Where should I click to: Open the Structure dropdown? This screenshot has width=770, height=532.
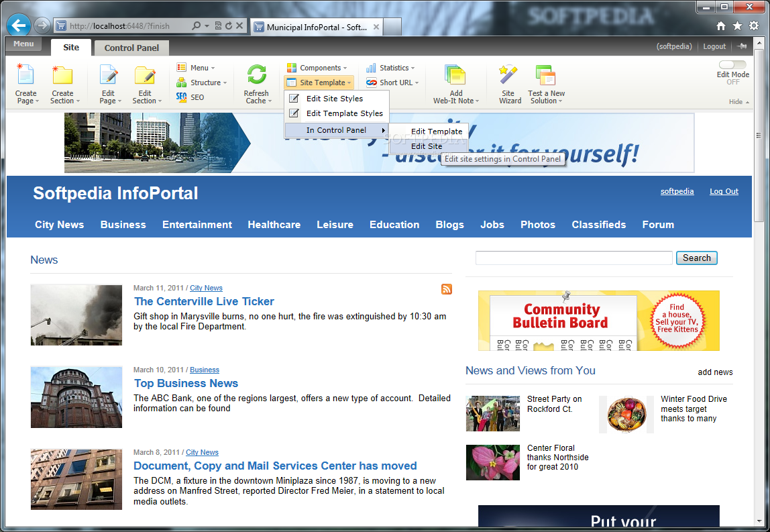pyautogui.click(x=201, y=83)
